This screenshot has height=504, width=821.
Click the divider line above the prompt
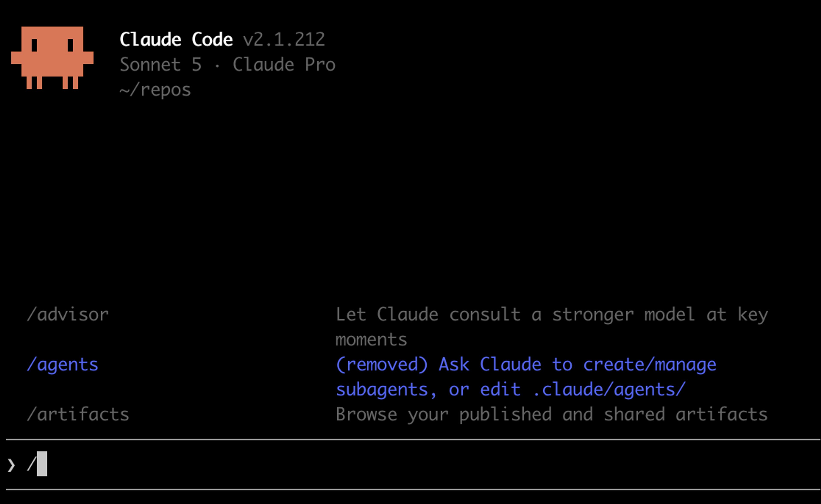pyautogui.click(x=413, y=440)
